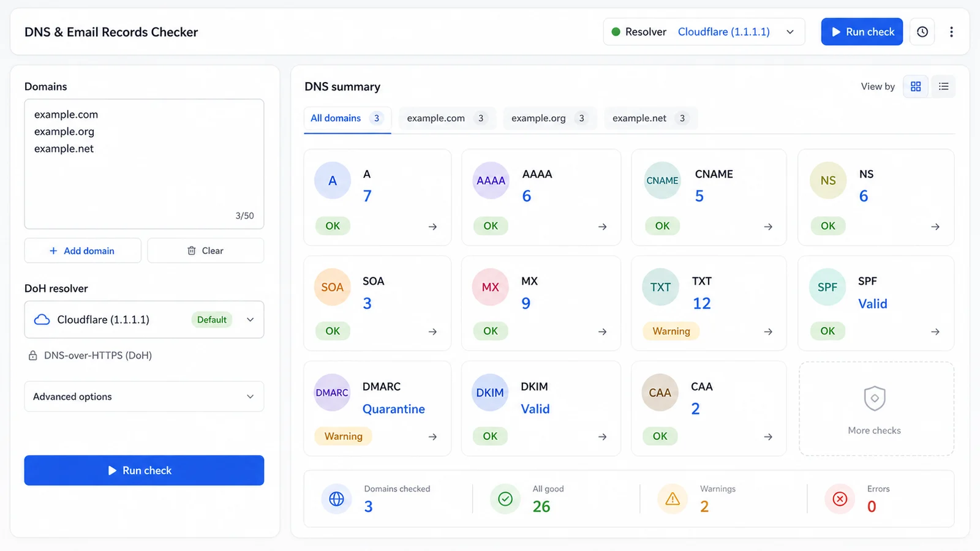Image resolution: width=980 pixels, height=551 pixels.
Task: Open the three-dot more options menu
Action: pos(951,32)
